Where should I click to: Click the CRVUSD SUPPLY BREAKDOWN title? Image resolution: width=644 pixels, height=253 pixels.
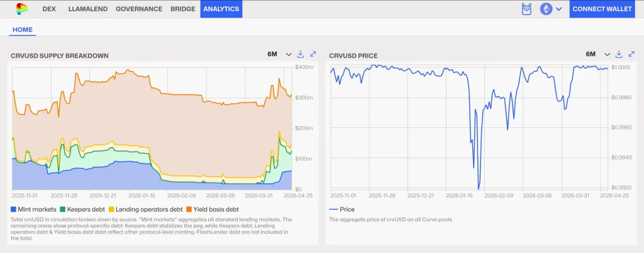[60, 56]
